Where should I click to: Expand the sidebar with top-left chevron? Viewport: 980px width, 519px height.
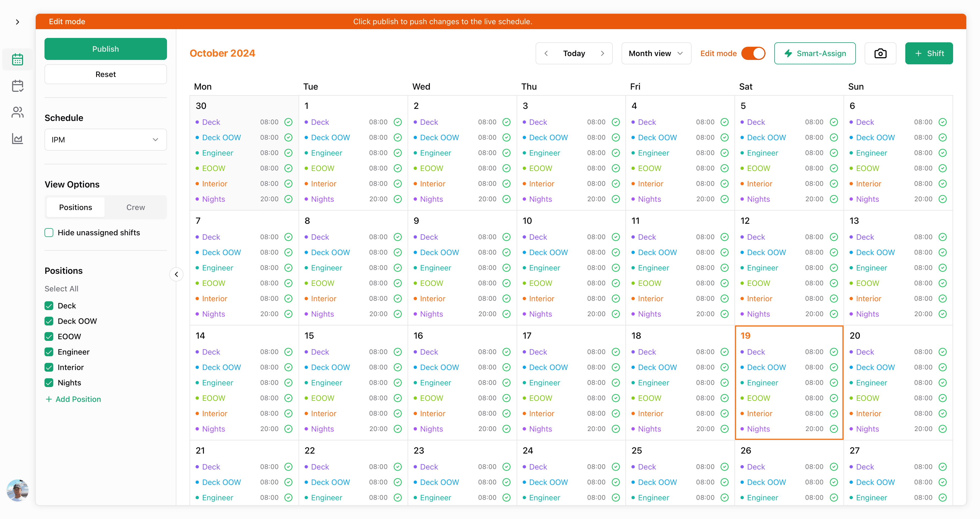[18, 22]
